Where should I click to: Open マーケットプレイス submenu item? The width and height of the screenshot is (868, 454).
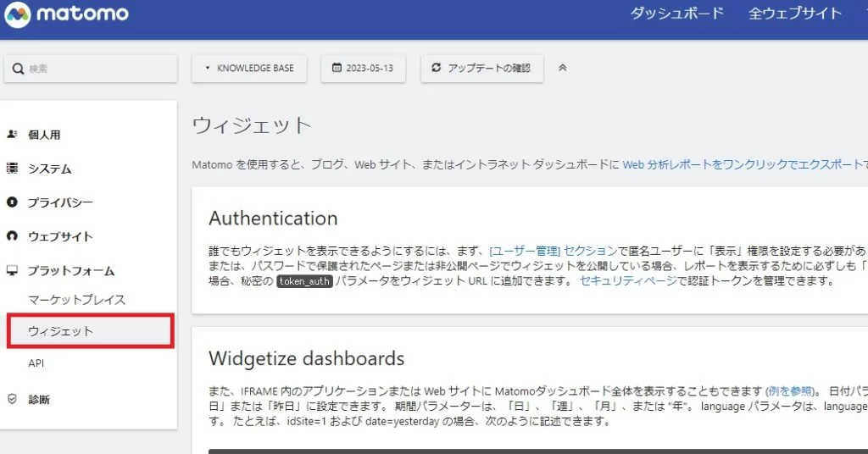coord(77,300)
